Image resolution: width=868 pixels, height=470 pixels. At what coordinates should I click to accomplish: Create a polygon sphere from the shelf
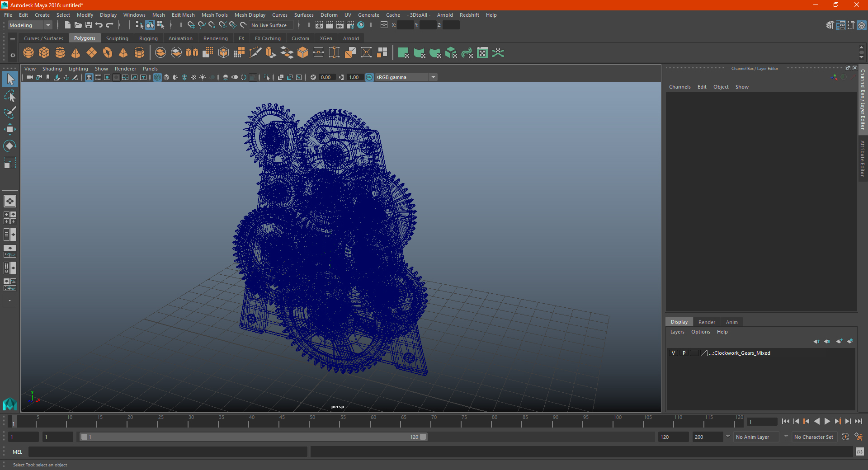coord(28,53)
